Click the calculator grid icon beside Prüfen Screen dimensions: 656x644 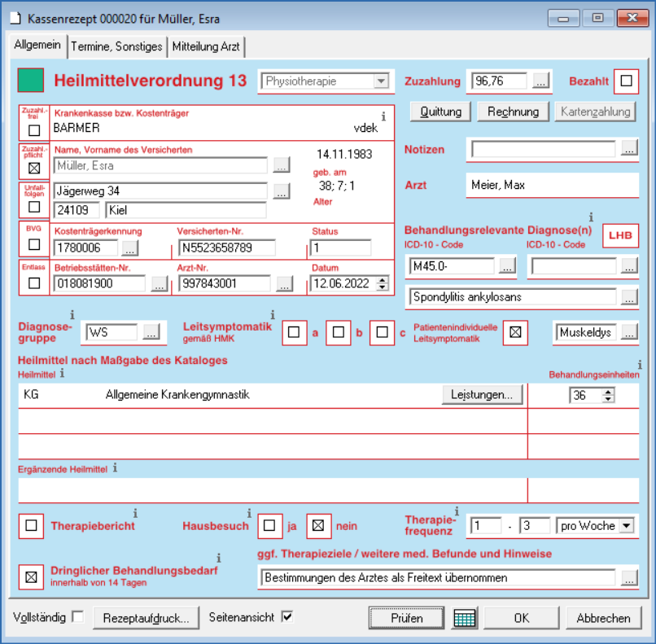[x=465, y=618]
